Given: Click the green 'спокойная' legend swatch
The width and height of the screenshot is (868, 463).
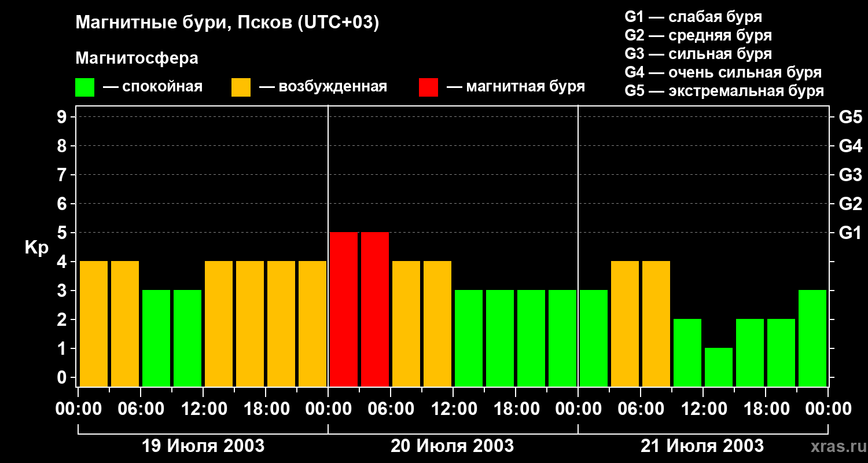Looking at the screenshot, I should point(84,87).
